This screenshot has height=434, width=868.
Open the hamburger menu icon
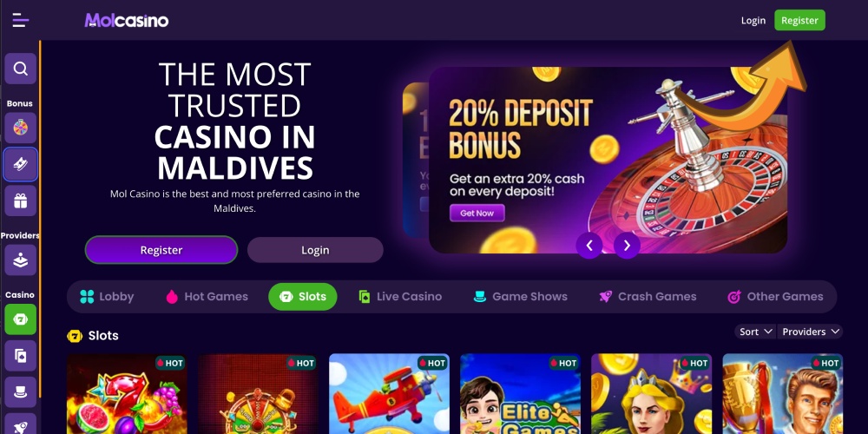21,21
